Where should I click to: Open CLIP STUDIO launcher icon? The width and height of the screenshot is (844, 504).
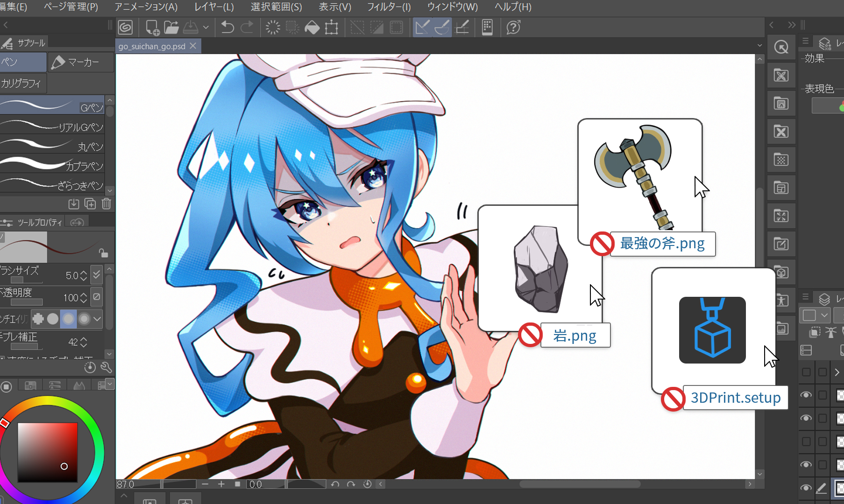coord(125,28)
